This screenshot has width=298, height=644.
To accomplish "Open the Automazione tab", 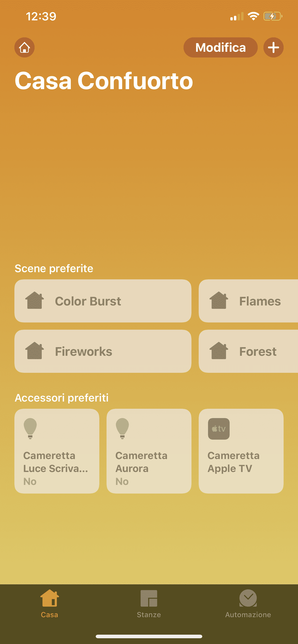I will click(x=248, y=603).
